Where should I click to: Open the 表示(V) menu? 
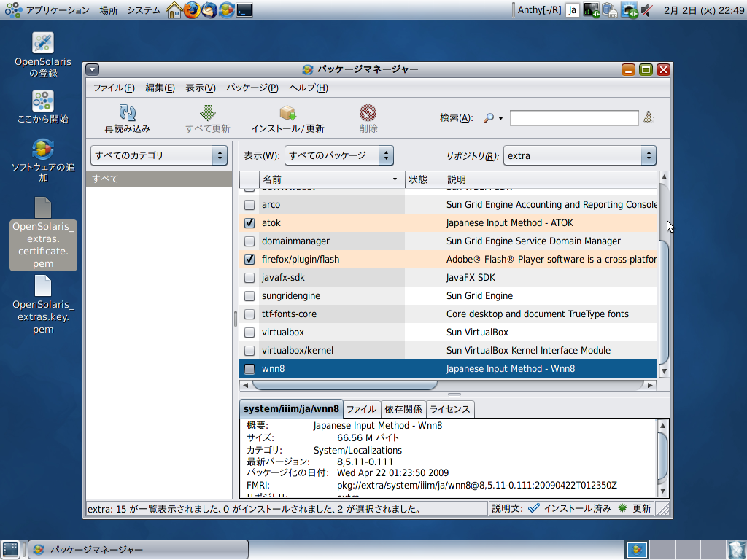[x=200, y=87]
